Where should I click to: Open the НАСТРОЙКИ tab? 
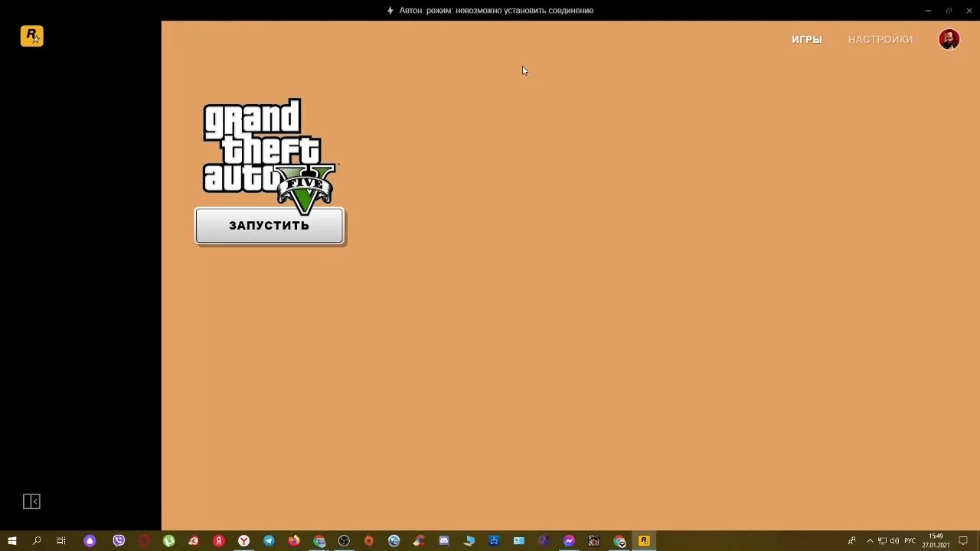[x=880, y=39]
